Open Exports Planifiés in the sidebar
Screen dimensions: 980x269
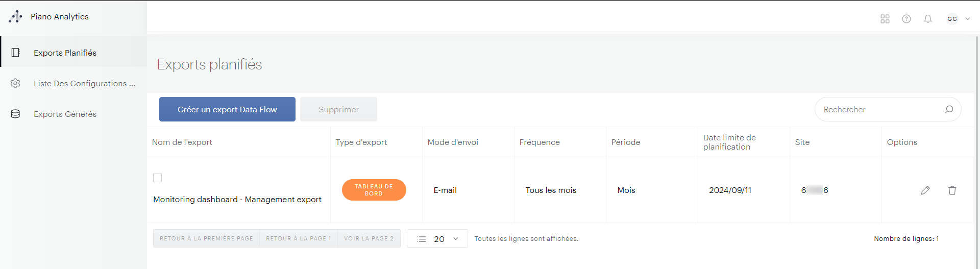[65, 53]
